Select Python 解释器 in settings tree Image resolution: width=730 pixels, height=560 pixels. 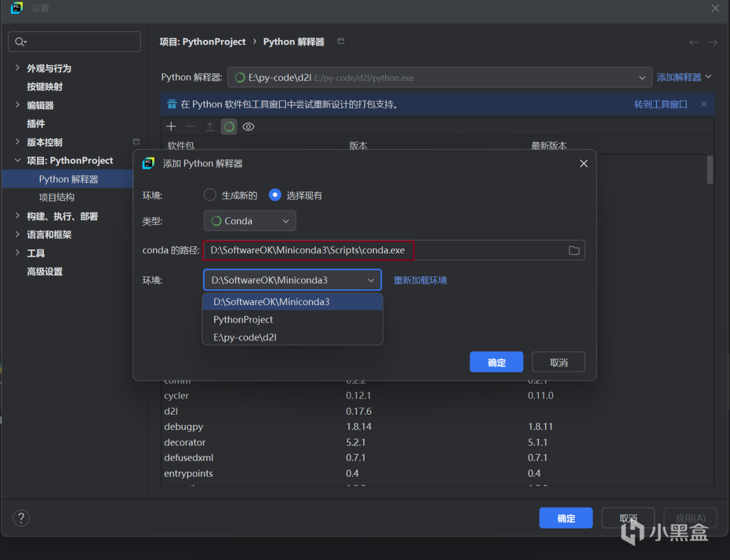click(68, 179)
